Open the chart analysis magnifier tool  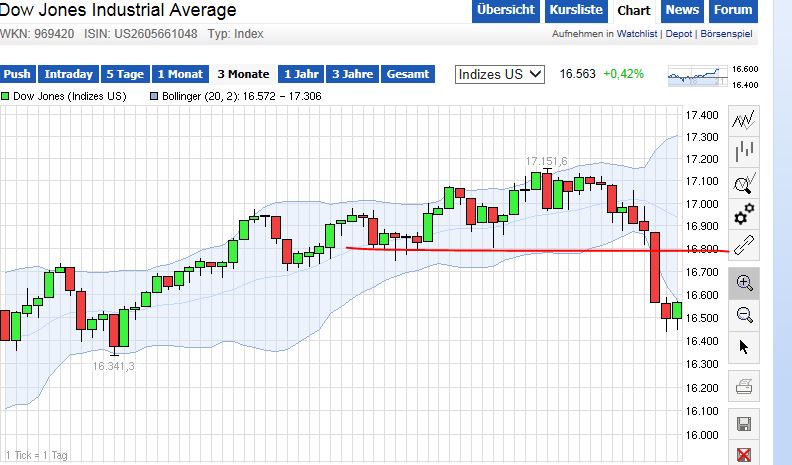click(x=744, y=184)
